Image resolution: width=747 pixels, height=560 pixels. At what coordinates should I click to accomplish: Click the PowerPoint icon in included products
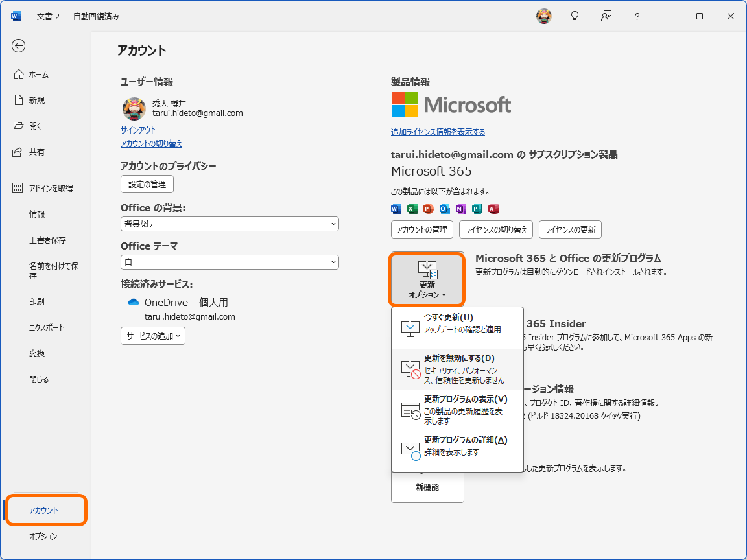click(x=427, y=208)
